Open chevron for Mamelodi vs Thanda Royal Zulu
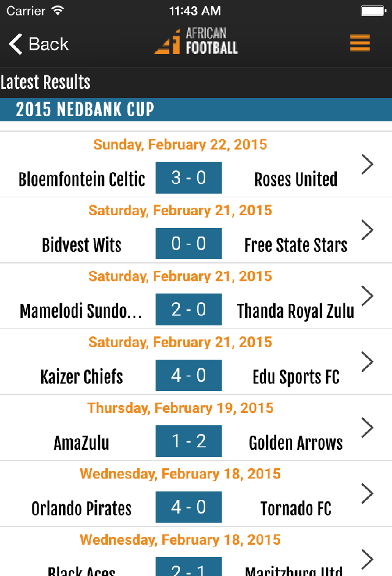Viewport: 392px width, 576px height. point(367,296)
